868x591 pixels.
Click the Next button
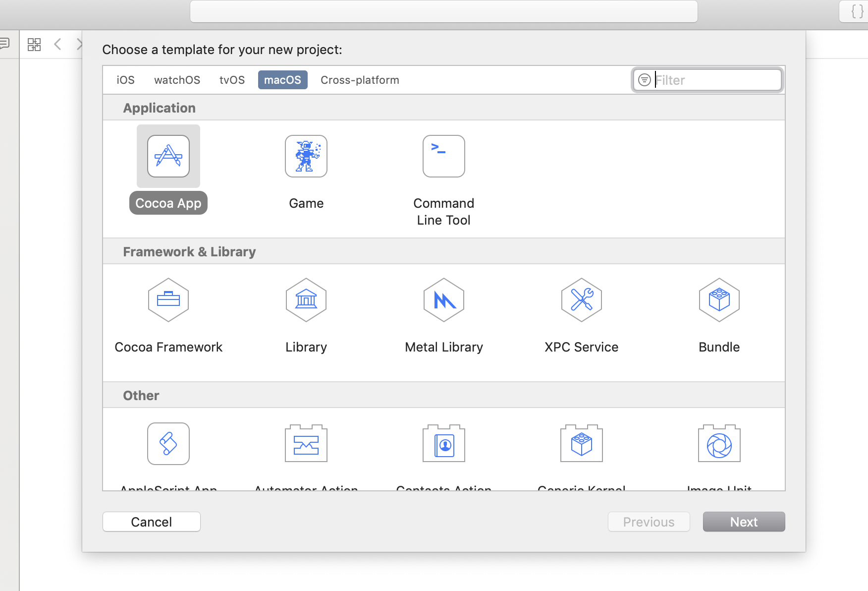click(x=744, y=522)
